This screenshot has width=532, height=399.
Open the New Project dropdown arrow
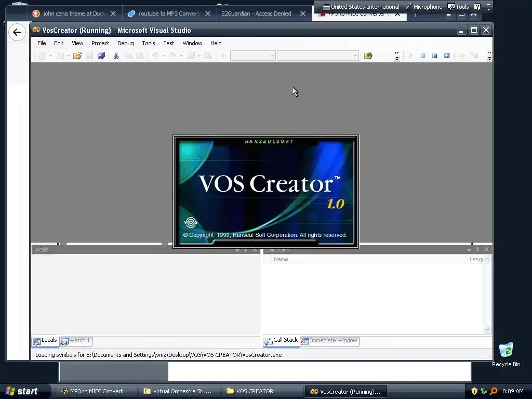tap(50, 56)
